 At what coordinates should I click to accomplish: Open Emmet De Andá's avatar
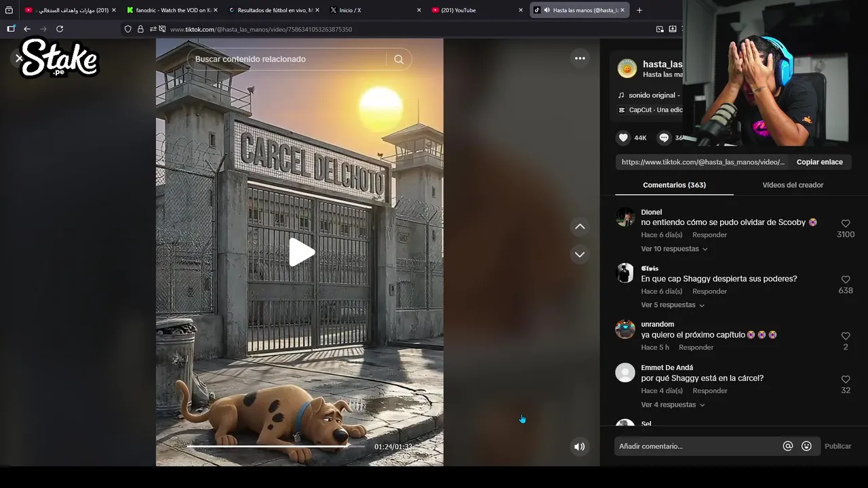point(625,372)
